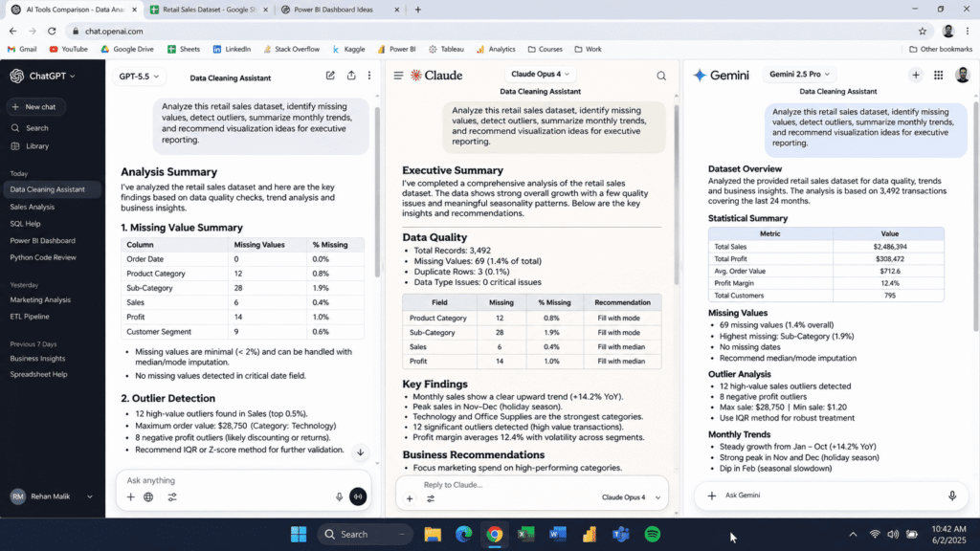Open tools sliders icon in ChatGPT input
980x551 pixels.
(x=172, y=497)
